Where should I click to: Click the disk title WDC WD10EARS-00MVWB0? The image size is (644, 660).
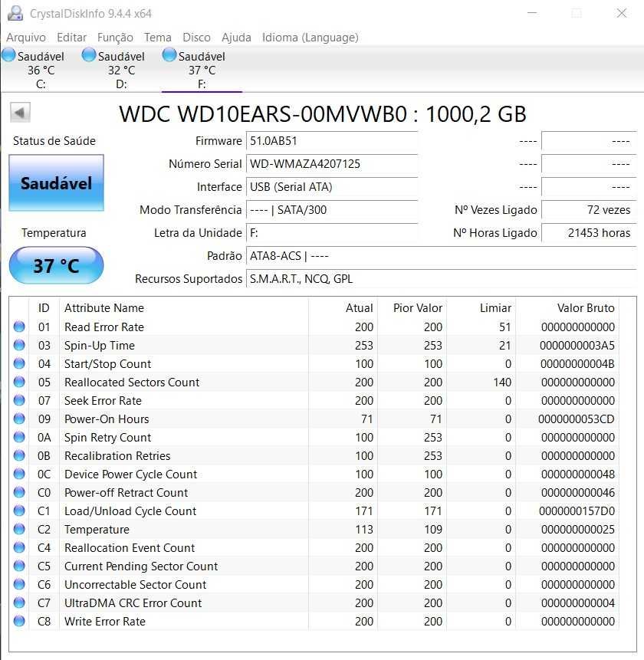coord(263,114)
